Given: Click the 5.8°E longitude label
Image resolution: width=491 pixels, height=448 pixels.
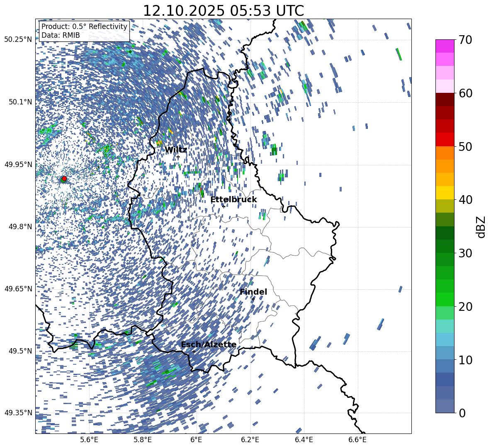Looking at the screenshot, I should point(143,440).
